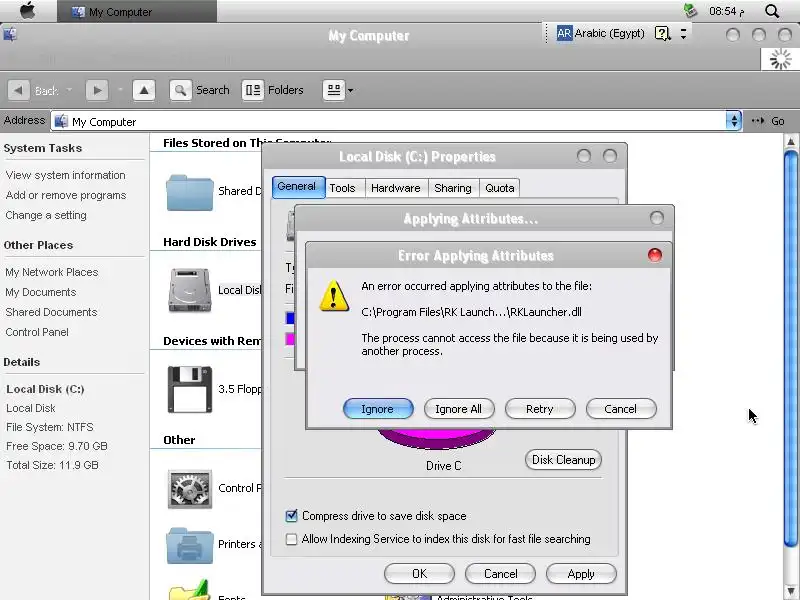
Task: Toggle the Folders pane
Action: click(x=273, y=90)
